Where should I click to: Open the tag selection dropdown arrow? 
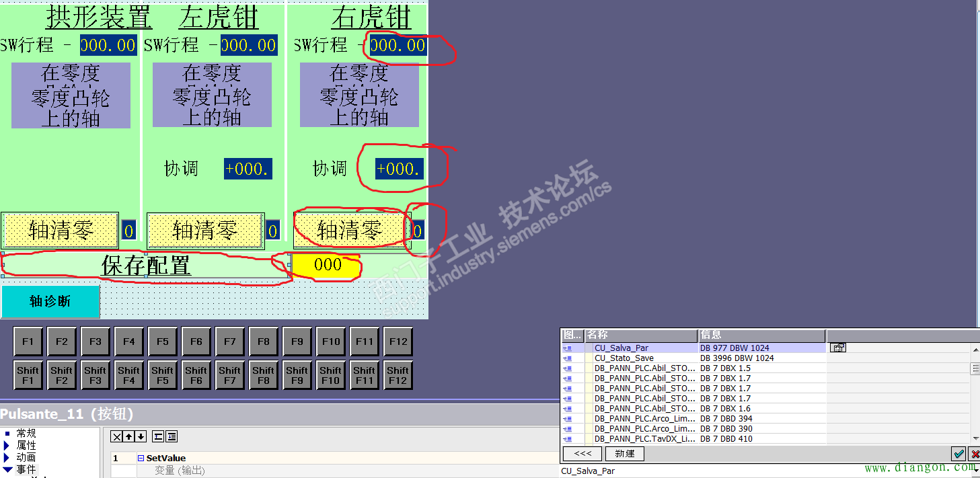[975, 470]
